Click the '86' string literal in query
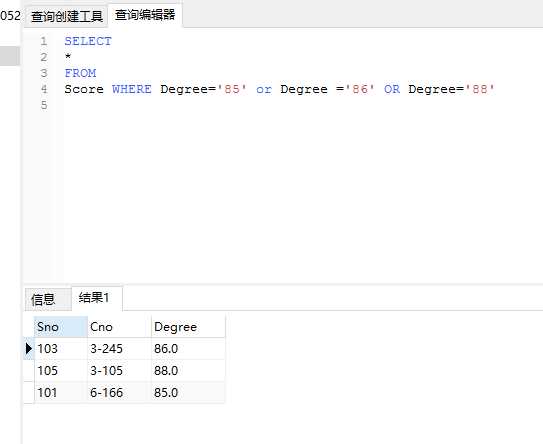Viewport: 543px width, 444px height. coord(360,89)
